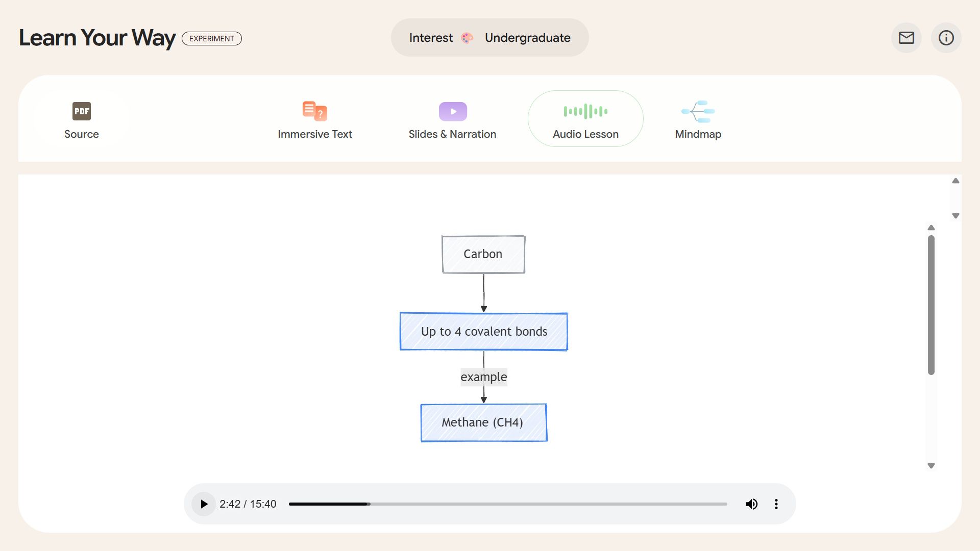Click the Interest Undergraduate pill
The width and height of the screenshot is (980, 551).
[490, 38]
